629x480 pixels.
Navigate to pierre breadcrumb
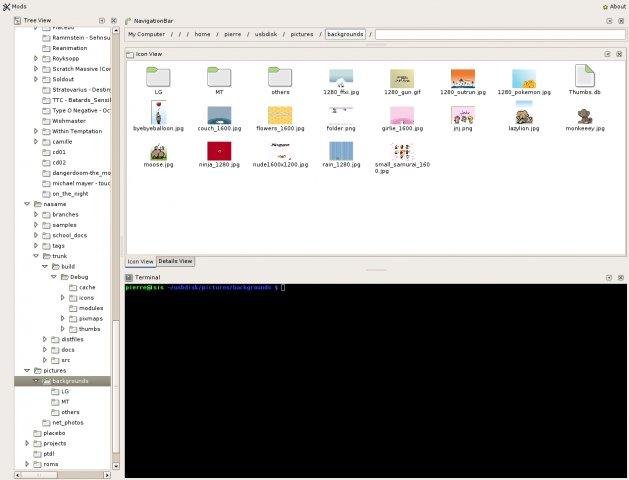point(233,34)
